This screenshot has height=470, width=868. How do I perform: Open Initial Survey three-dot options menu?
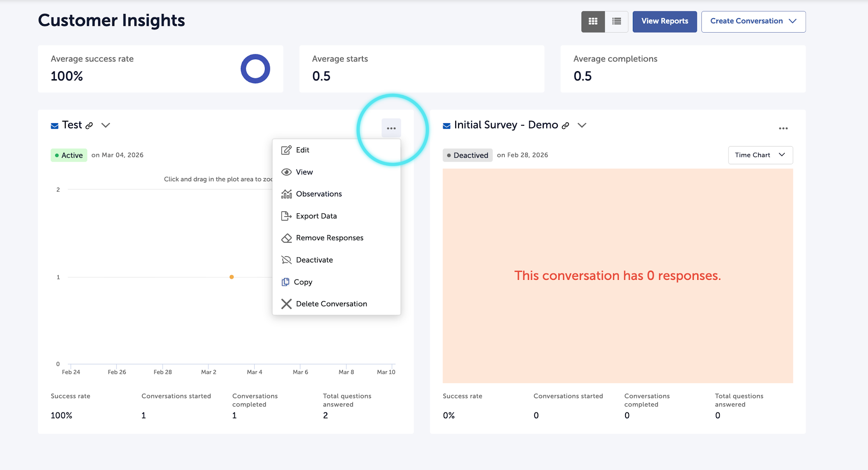coord(783,128)
